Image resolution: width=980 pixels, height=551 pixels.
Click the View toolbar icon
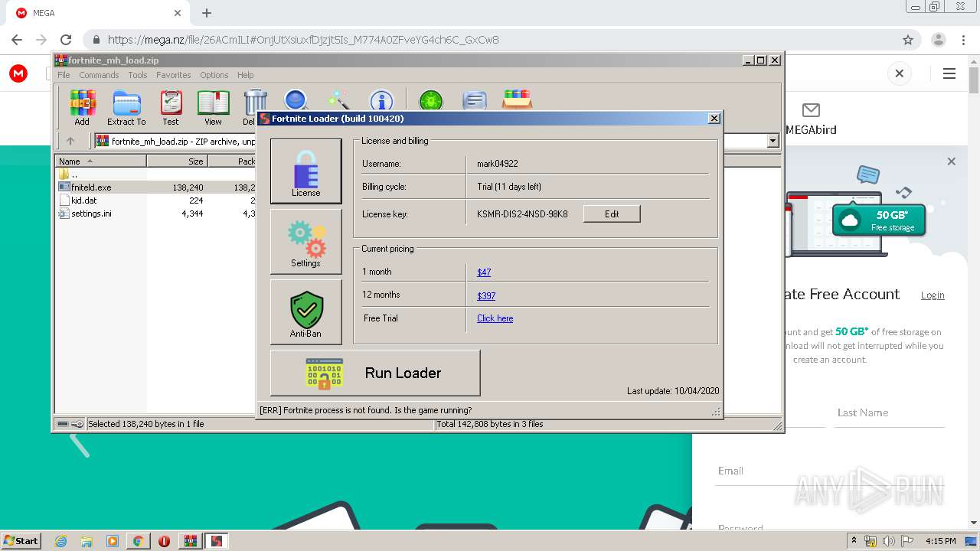pos(213,108)
